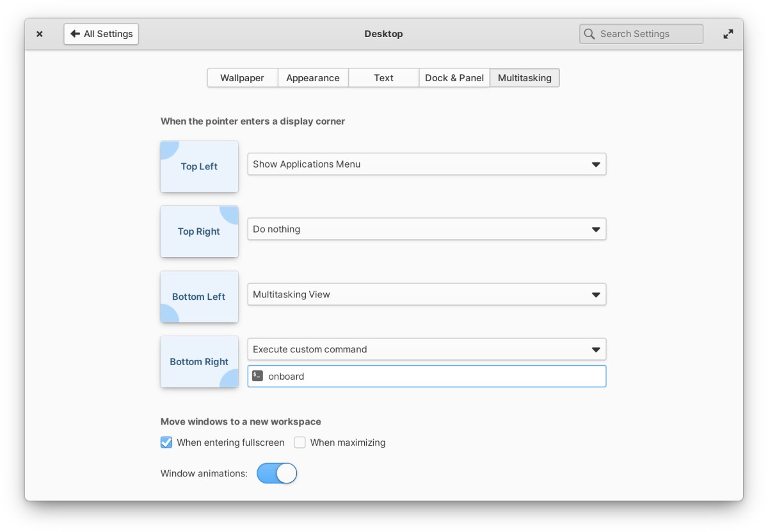
Task: Click the fullscreen expand icon at top right
Action: pos(728,33)
